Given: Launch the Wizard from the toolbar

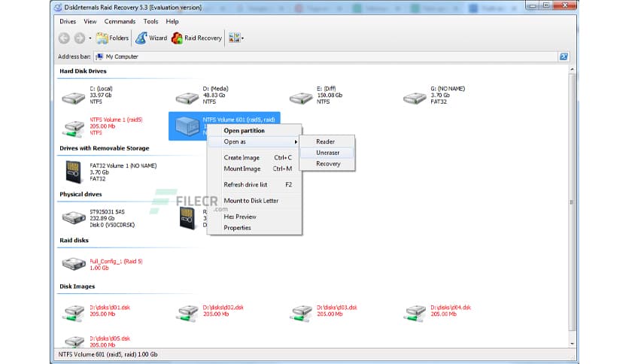Looking at the screenshot, I should coord(151,38).
